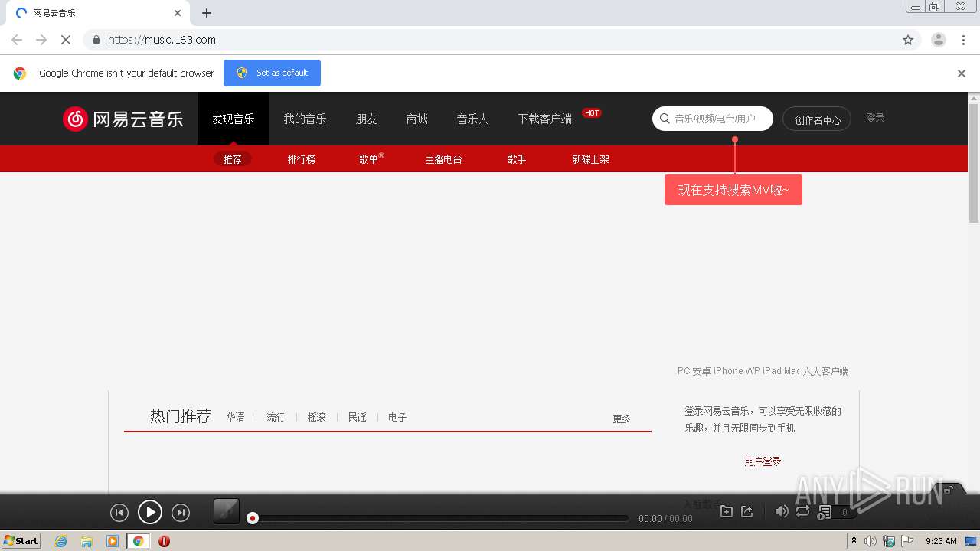980x551 pixels.
Task: Add to collection folder icon in player
Action: point(727,511)
